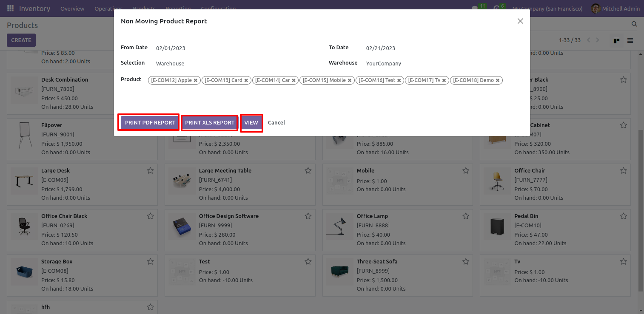This screenshot has height=314, width=644.
Task: Favorite the Office Design Software star
Action: pyautogui.click(x=308, y=216)
